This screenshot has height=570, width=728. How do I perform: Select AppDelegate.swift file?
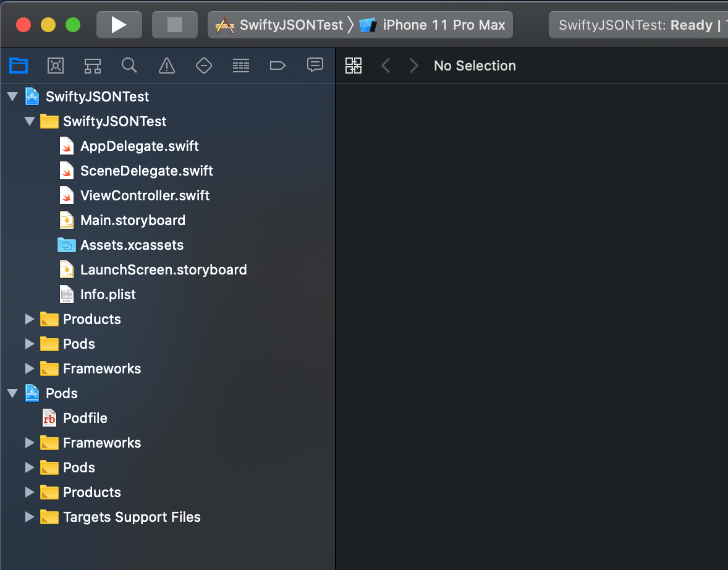139,146
